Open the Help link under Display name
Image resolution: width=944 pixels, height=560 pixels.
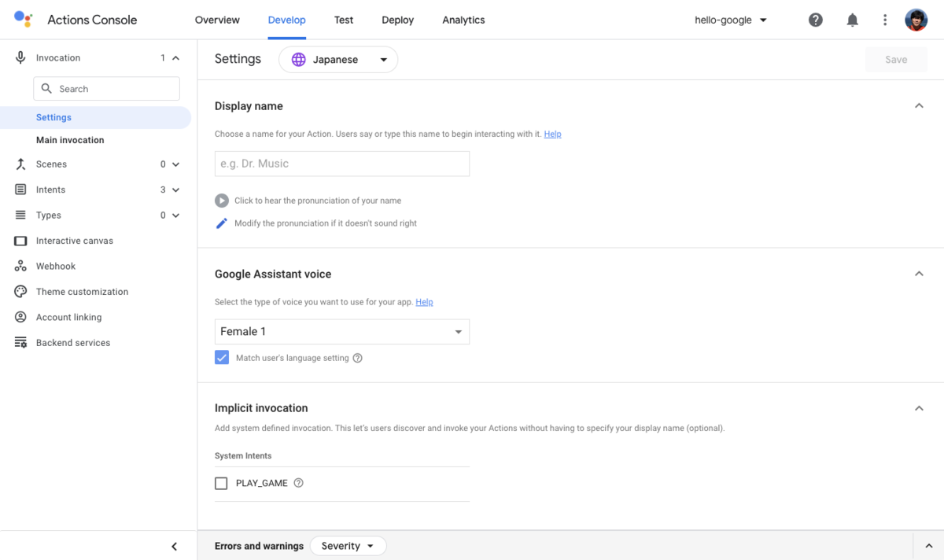(x=552, y=134)
